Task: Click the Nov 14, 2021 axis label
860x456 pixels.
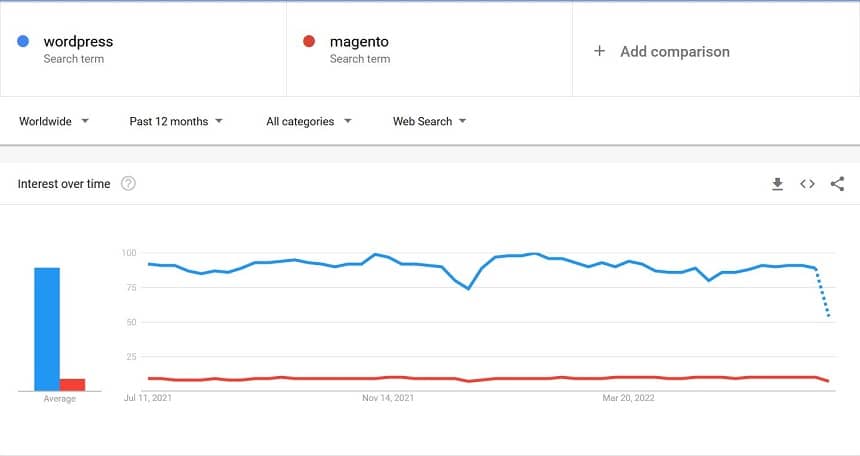Action: tap(388, 398)
